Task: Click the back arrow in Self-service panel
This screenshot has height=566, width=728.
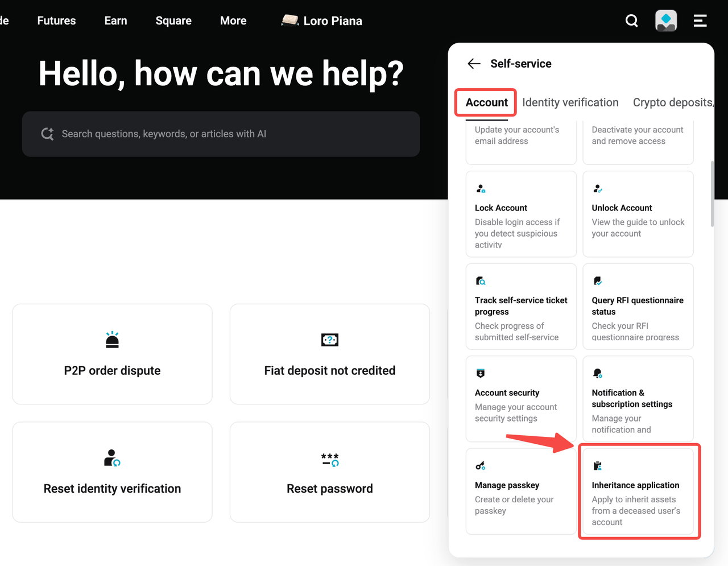Action: 473,64
